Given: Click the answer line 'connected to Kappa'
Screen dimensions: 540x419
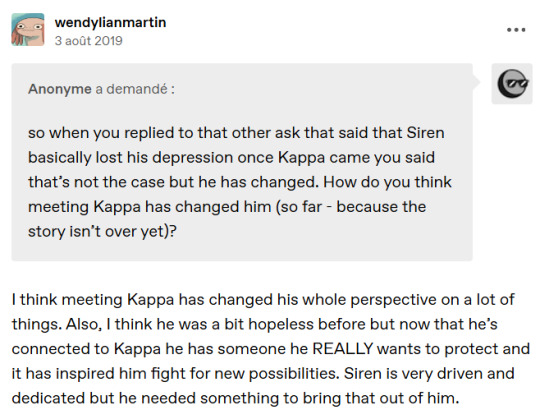Looking at the screenshot, I should (x=271, y=349).
